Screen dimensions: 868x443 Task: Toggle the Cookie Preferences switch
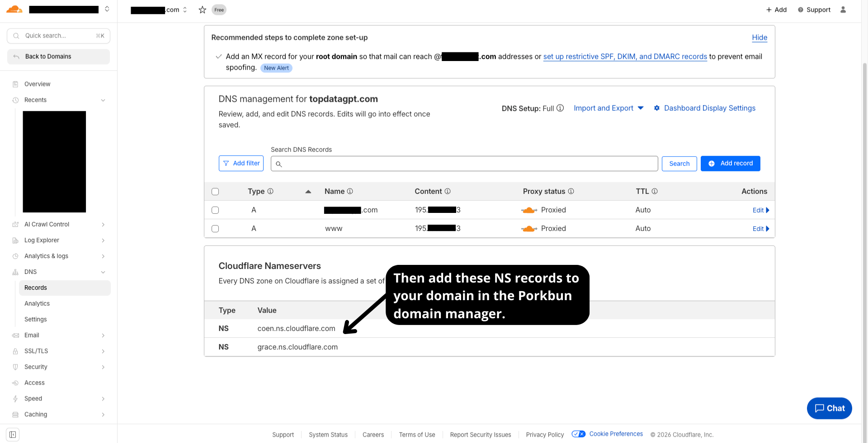click(x=578, y=434)
